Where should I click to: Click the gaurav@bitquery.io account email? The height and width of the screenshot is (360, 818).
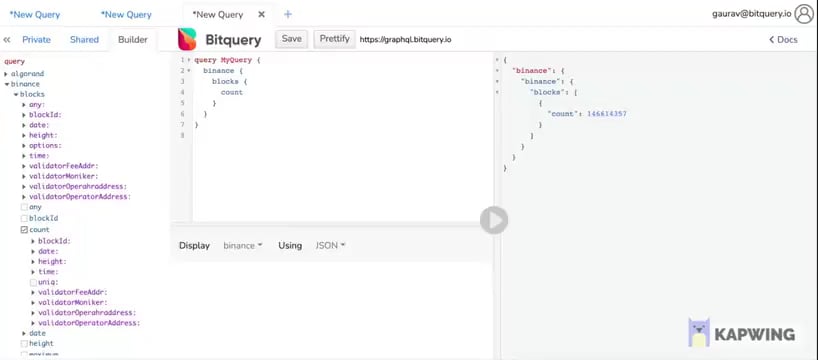point(751,14)
